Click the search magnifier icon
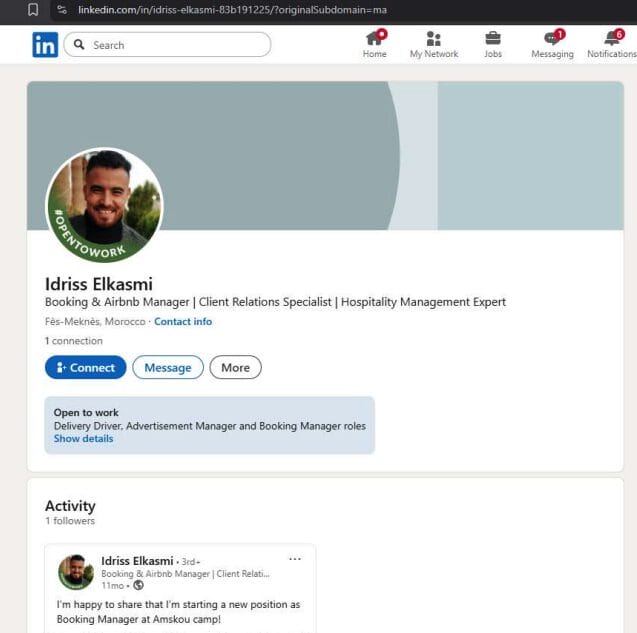The width and height of the screenshot is (637, 633). click(x=79, y=44)
